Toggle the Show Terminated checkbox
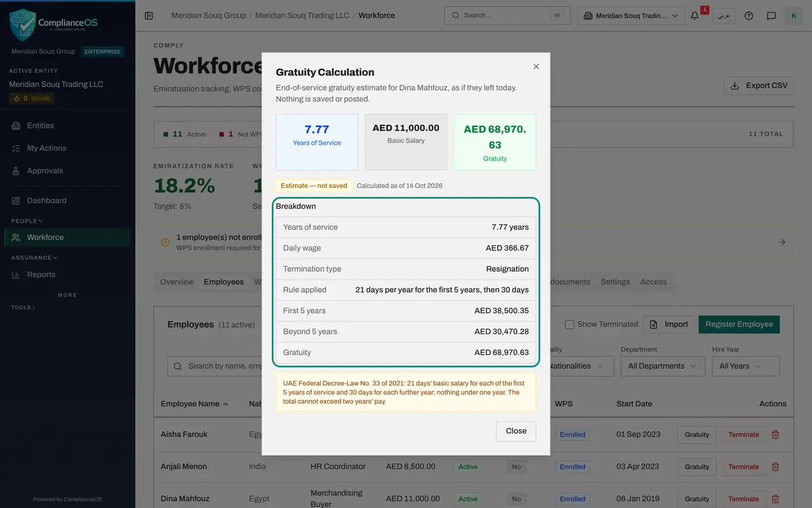Screen dimensions: 812x508 (x=570, y=324)
